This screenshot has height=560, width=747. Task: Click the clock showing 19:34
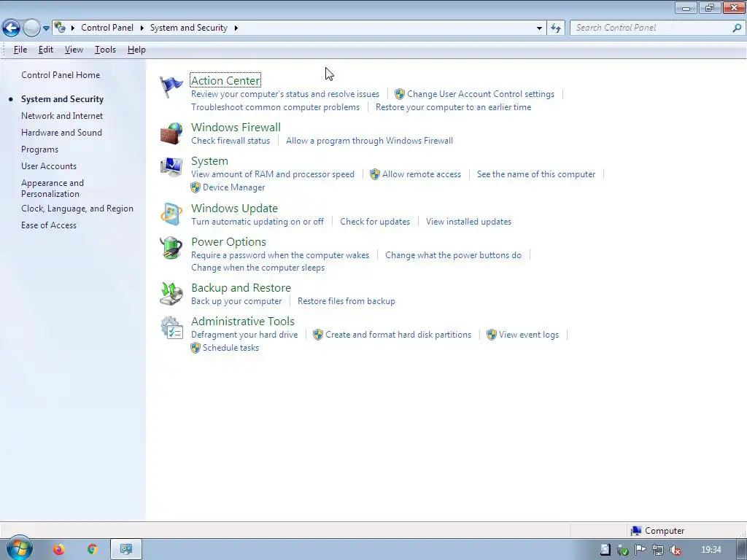coord(711,550)
